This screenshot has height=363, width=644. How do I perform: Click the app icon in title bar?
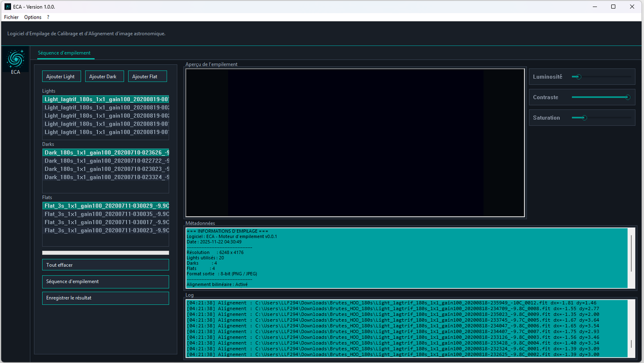[8, 7]
